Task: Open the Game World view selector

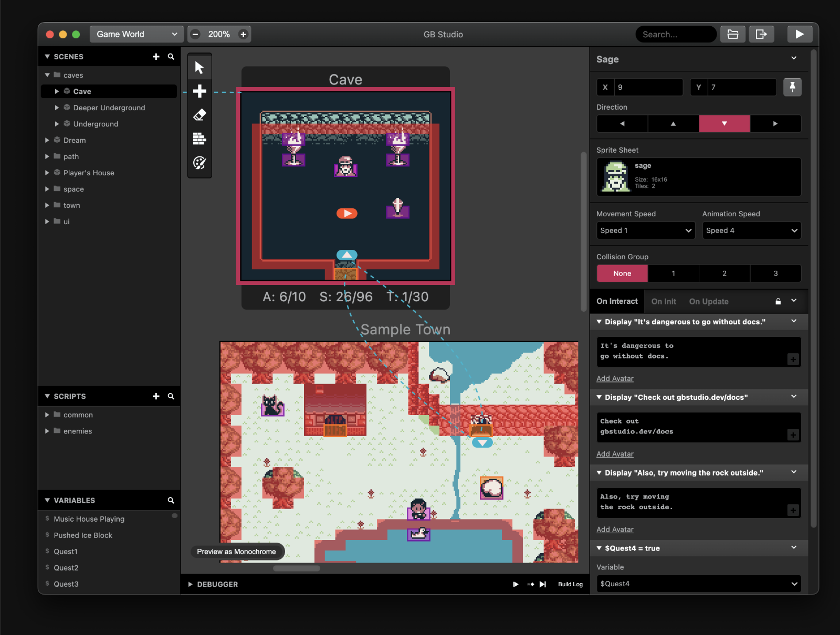Action: pyautogui.click(x=135, y=34)
